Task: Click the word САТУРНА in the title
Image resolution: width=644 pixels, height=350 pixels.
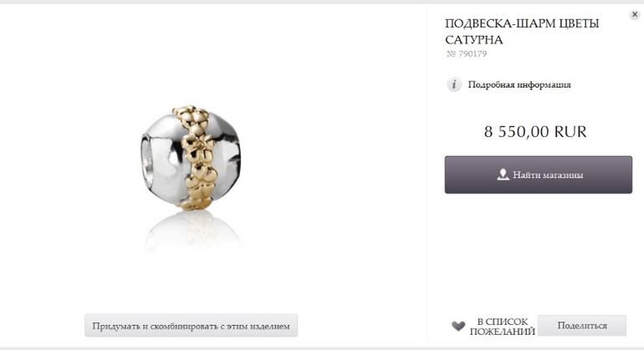Action: (x=474, y=40)
